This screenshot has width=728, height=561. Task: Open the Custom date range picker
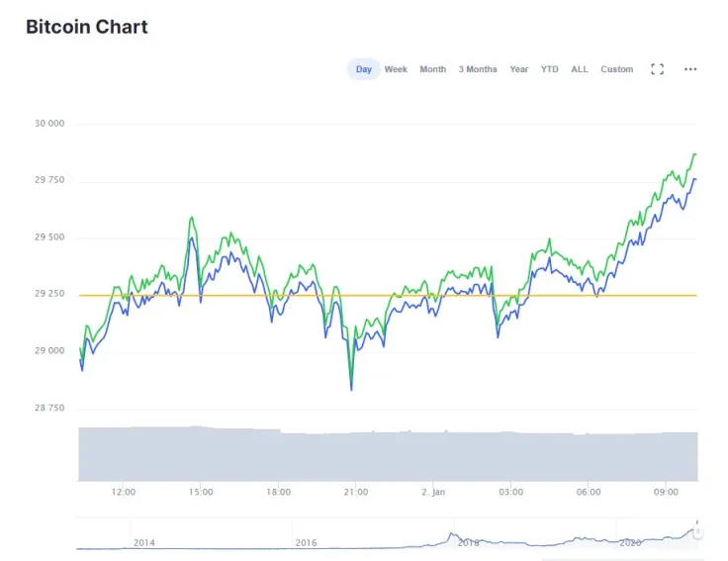616,69
